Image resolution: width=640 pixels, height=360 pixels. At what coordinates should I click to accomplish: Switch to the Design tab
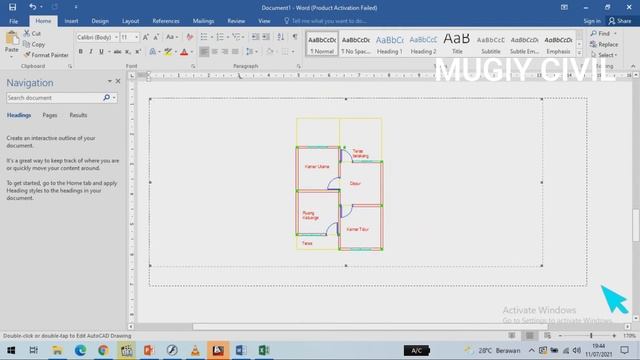[x=100, y=21]
